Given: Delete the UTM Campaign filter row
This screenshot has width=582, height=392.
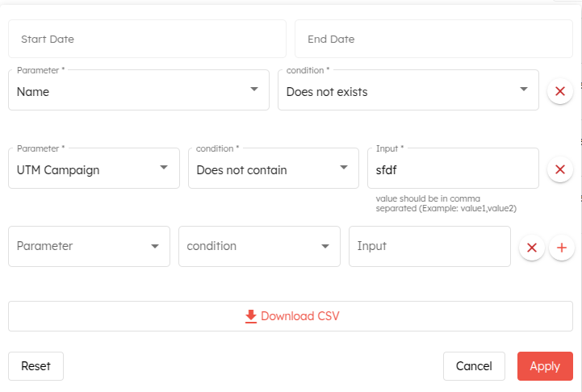Looking at the screenshot, I should tap(560, 169).
